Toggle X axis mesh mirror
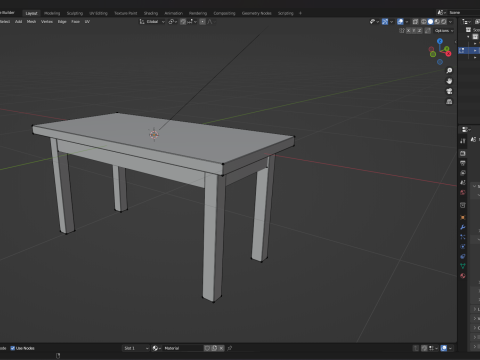The width and height of the screenshot is (480, 360). (x=408, y=31)
